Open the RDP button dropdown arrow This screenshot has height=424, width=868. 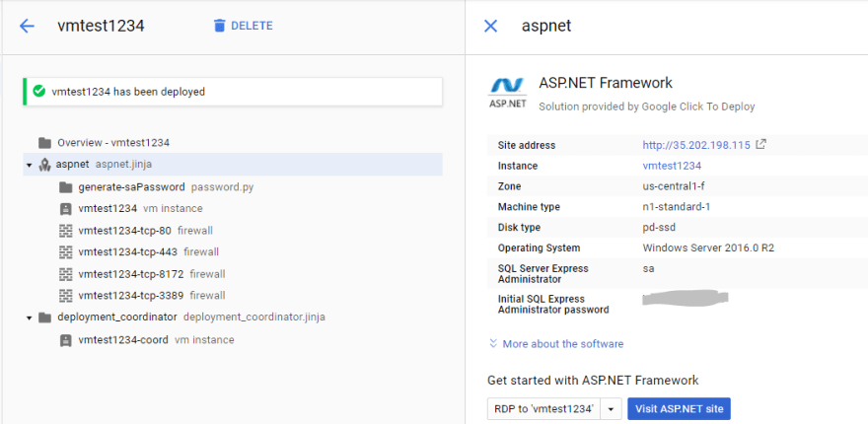click(x=612, y=409)
